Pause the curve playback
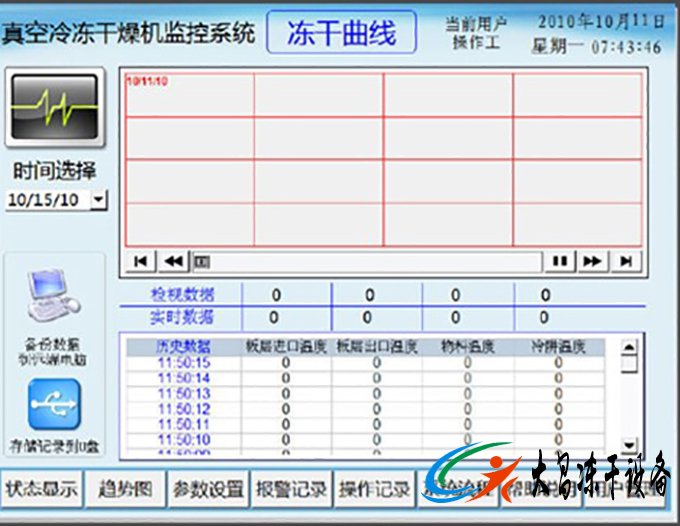Image resolution: width=680 pixels, height=526 pixels. point(559,261)
